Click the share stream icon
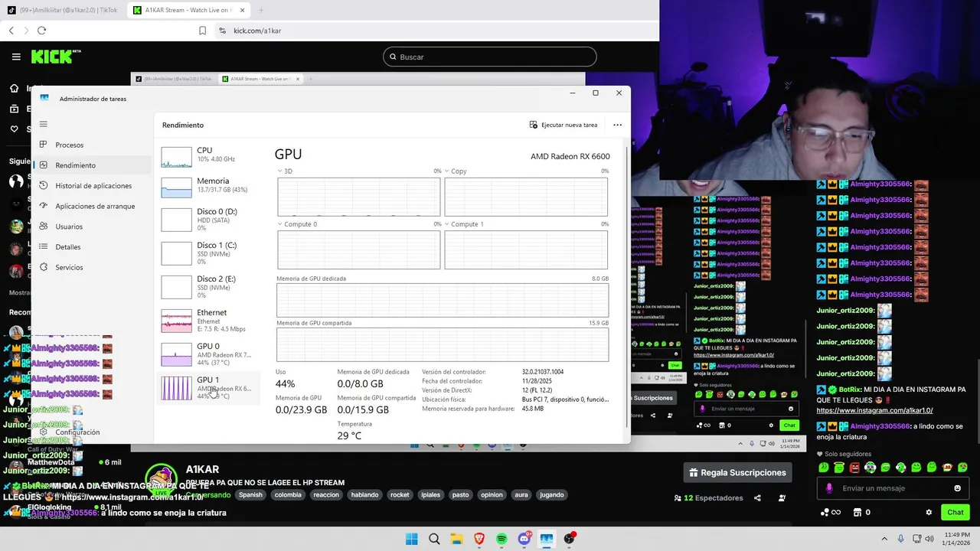Image resolution: width=980 pixels, height=551 pixels. point(757,497)
